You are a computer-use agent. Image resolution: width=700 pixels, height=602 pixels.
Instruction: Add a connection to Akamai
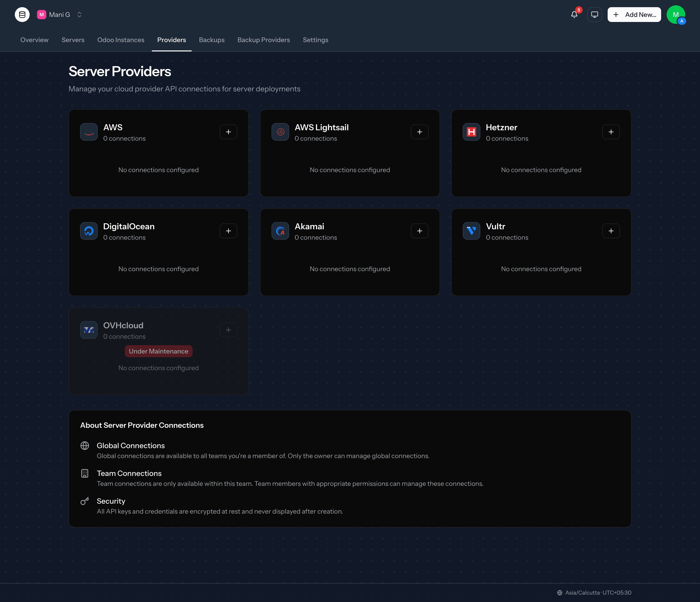[x=420, y=231]
